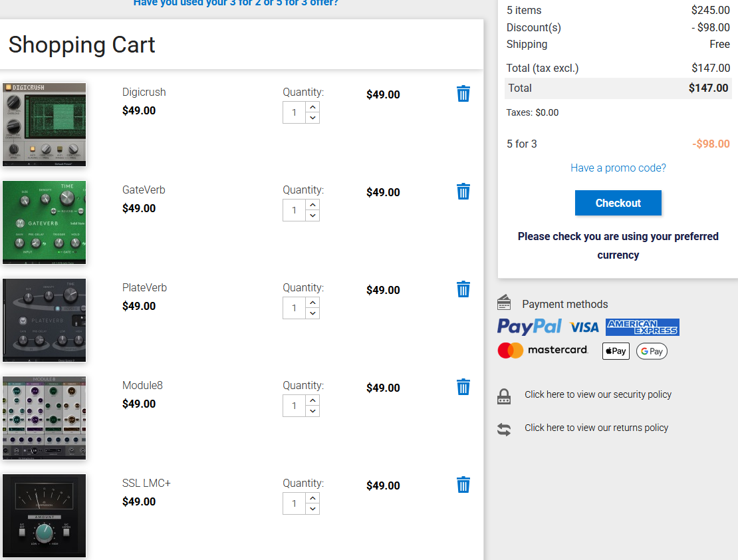This screenshot has height=560, width=738.
Task: Click the PayPal payment logo
Action: 529,327
